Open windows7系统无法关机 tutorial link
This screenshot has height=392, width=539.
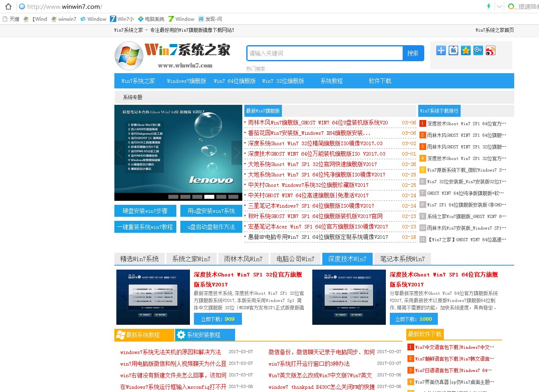tap(170, 352)
